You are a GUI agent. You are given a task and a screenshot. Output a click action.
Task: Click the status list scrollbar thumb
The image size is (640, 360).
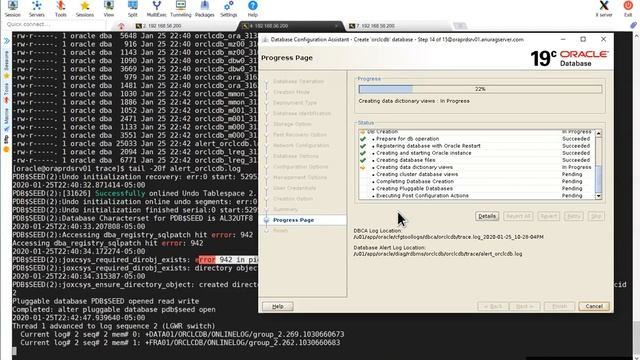(x=598, y=179)
